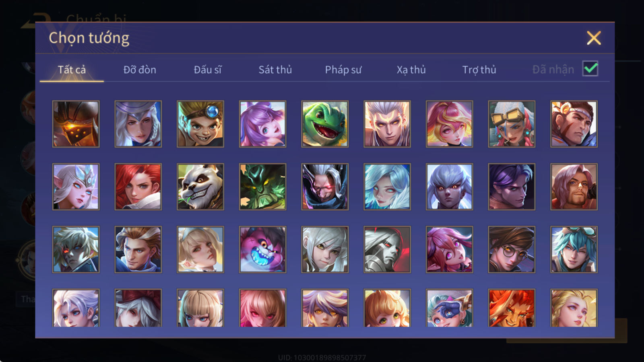The image size is (644, 362).
Task: Pick the hero wearing round glasses
Action: pyautogui.click(x=512, y=249)
